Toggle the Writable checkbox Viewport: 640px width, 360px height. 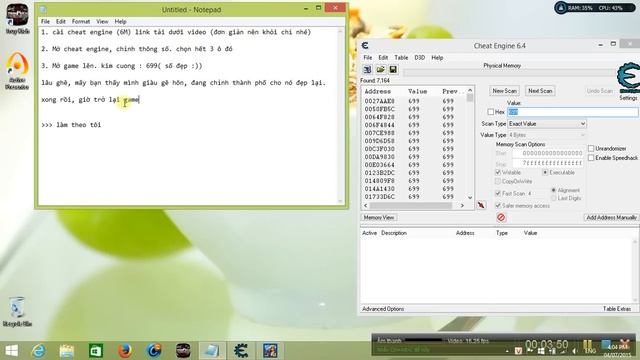[x=498, y=173]
